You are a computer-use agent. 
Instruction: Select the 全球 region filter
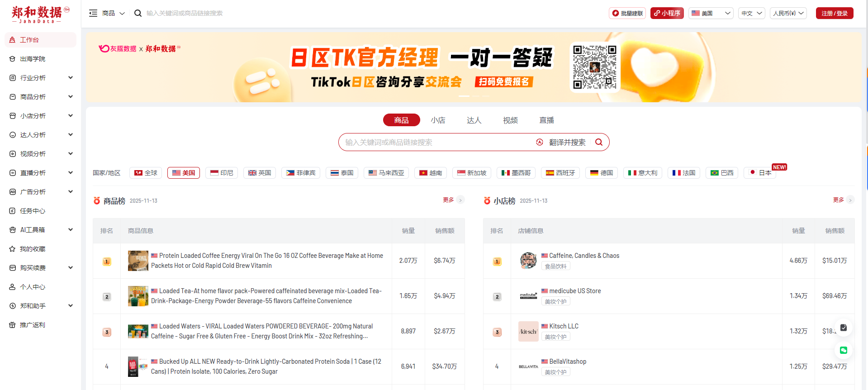tap(146, 173)
